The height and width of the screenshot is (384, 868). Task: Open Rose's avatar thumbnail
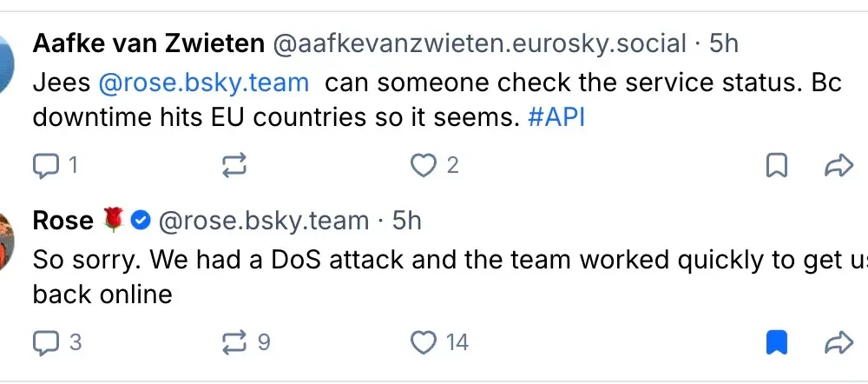tap(5, 239)
